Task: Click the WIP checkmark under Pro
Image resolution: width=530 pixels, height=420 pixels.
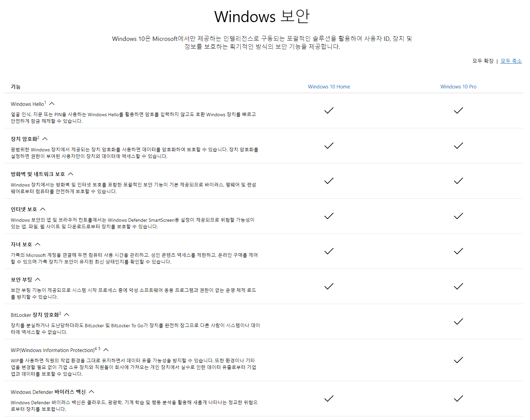Action: click(458, 360)
